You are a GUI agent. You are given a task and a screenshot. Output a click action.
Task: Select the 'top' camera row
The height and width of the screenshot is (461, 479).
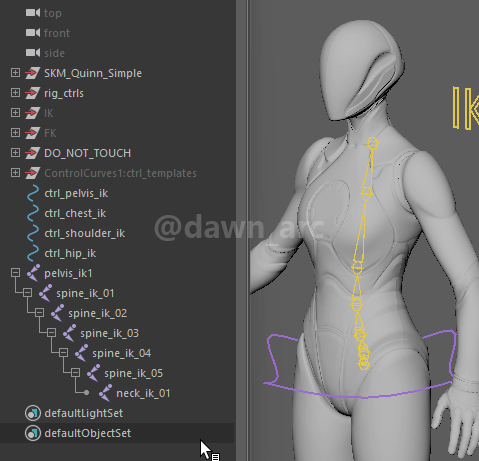coord(117,13)
